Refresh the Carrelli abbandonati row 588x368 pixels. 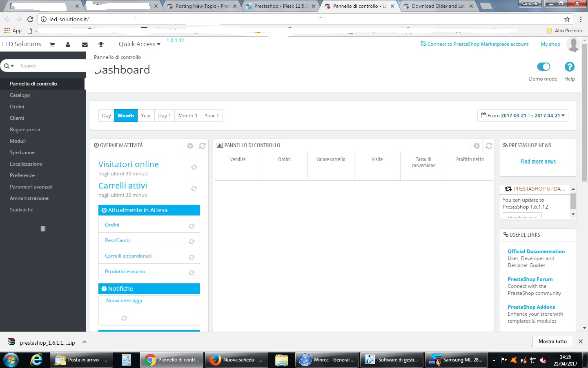coord(192,257)
